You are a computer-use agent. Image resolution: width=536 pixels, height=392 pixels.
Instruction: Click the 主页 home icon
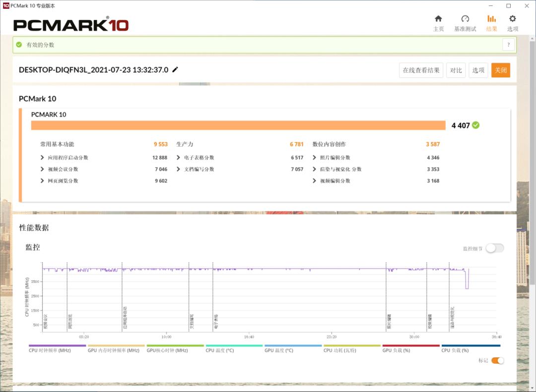point(438,19)
